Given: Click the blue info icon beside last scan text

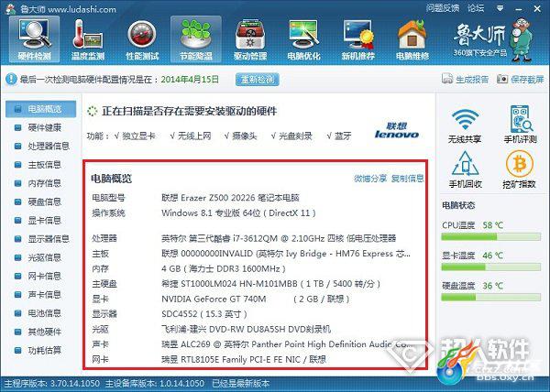Looking at the screenshot, I should 11,79.
